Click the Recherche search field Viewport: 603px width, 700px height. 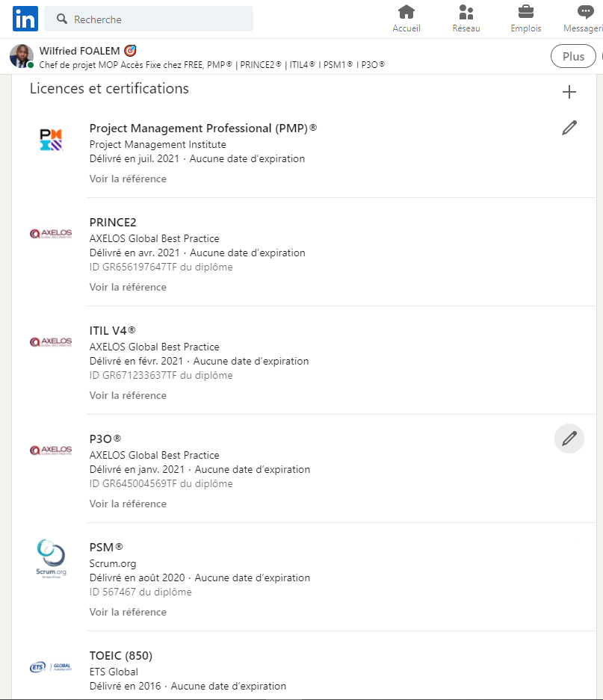[x=149, y=19]
